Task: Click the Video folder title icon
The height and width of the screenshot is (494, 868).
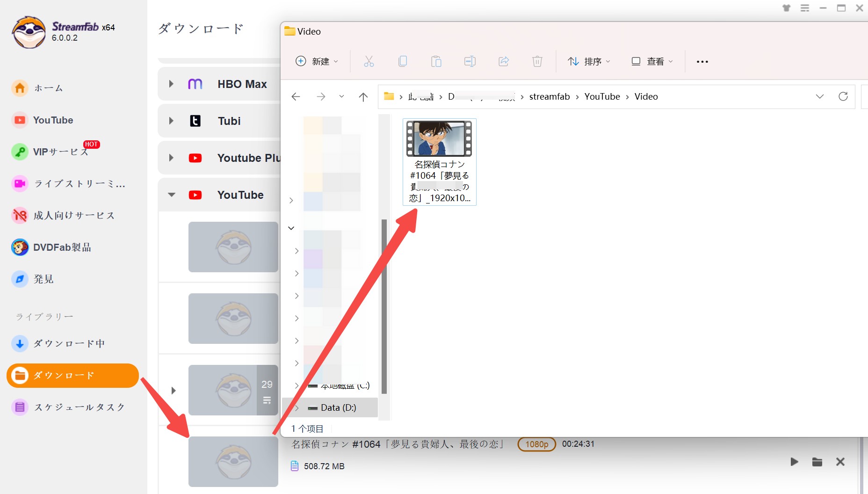Action: [x=289, y=31]
